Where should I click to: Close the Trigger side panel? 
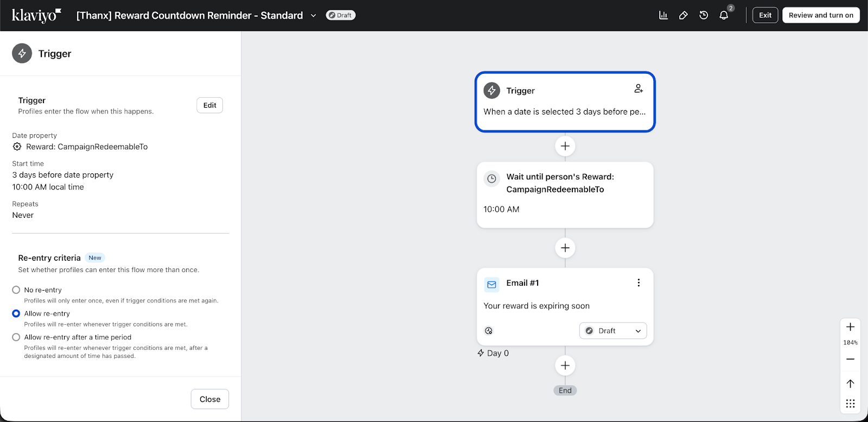click(209, 399)
